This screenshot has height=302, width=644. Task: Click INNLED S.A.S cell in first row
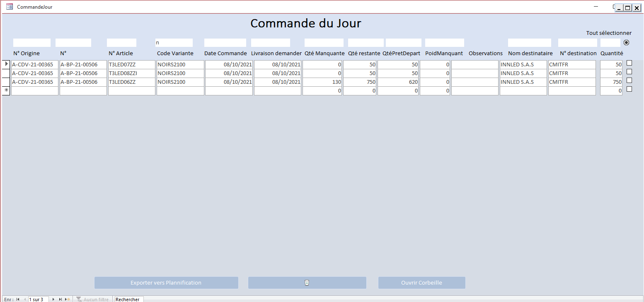coord(523,65)
